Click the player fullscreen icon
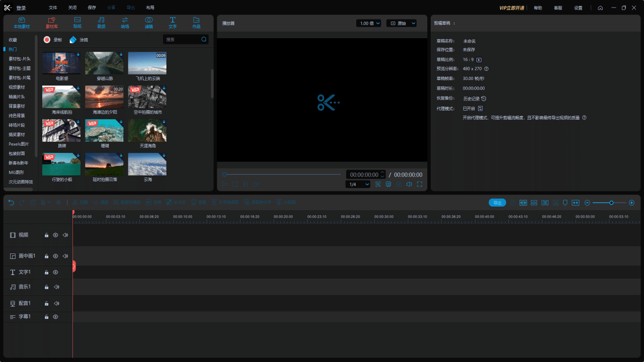 click(420, 185)
